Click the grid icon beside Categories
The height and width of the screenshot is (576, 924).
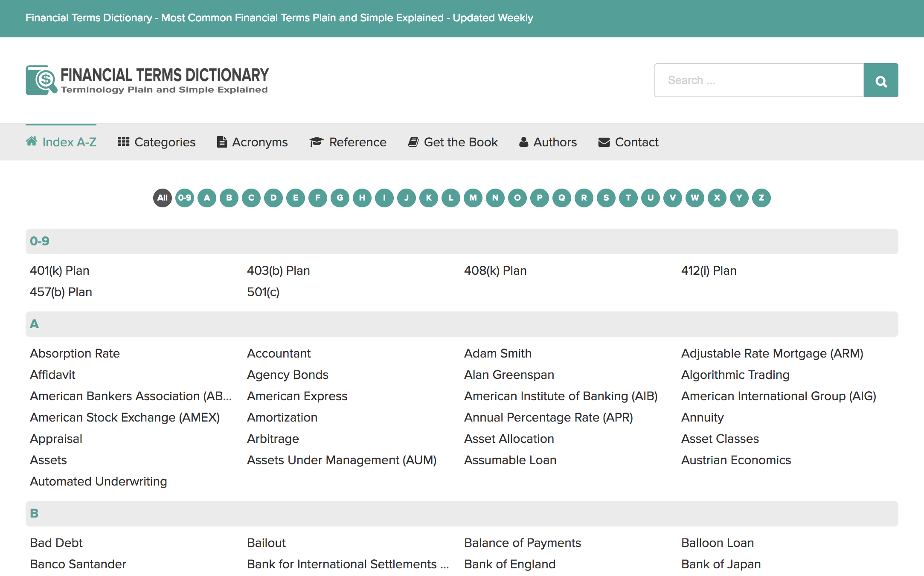123,142
